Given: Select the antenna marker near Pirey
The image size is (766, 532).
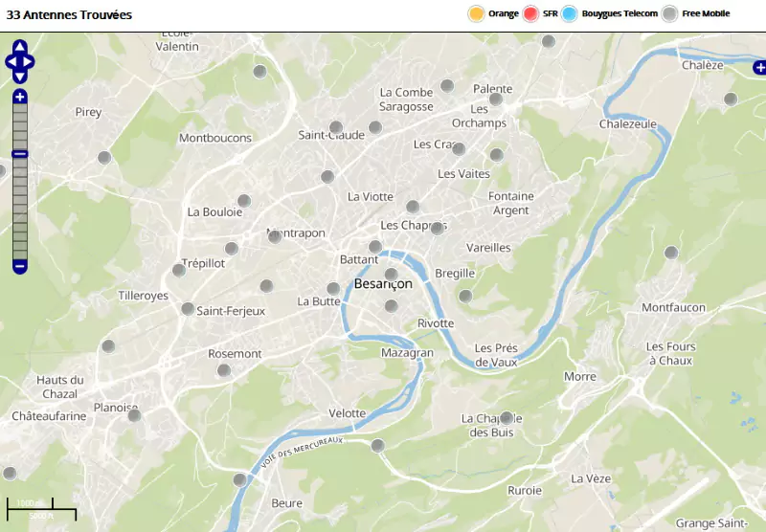Looking at the screenshot, I should coord(104,158).
